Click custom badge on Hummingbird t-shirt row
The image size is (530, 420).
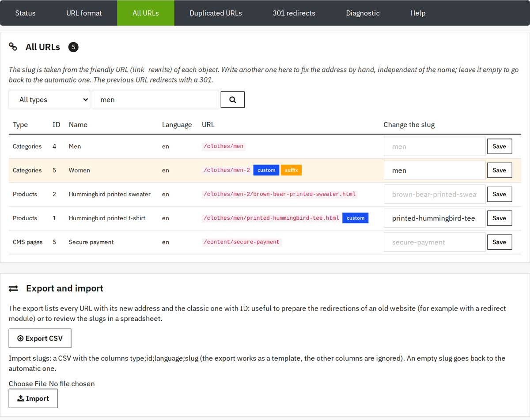(x=356, y=218)
